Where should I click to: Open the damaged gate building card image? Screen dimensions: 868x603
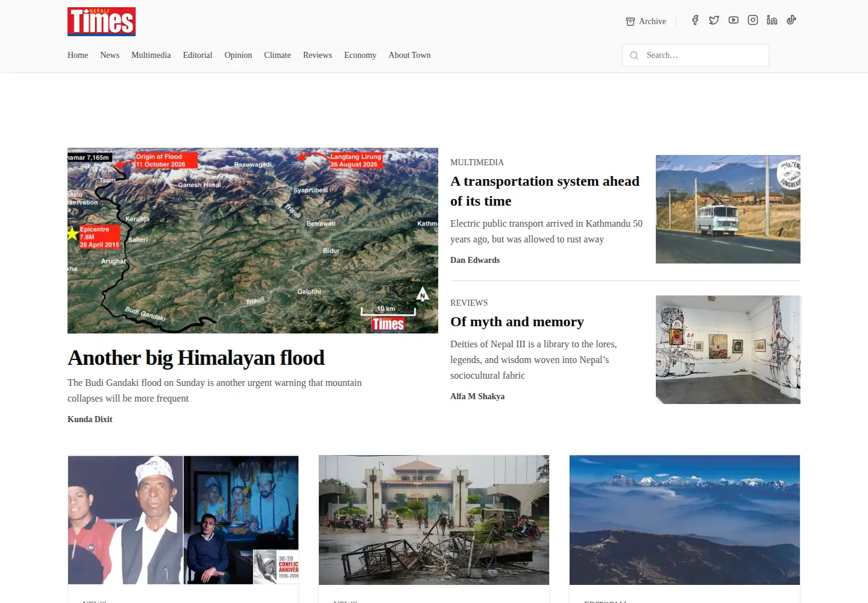tap(434, 520)
